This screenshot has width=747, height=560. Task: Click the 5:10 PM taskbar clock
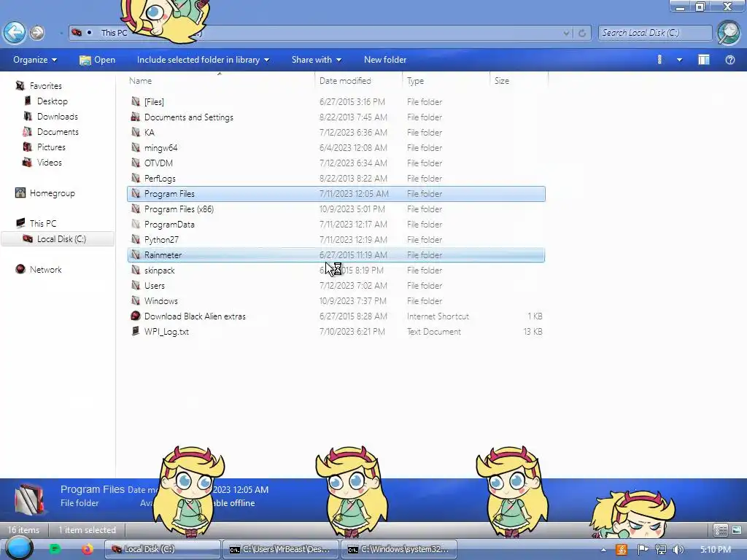pos(715,550)
